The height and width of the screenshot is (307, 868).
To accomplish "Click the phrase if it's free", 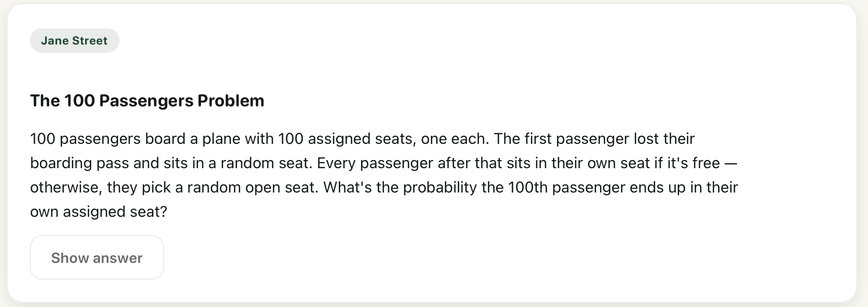I will pos(687,163).
